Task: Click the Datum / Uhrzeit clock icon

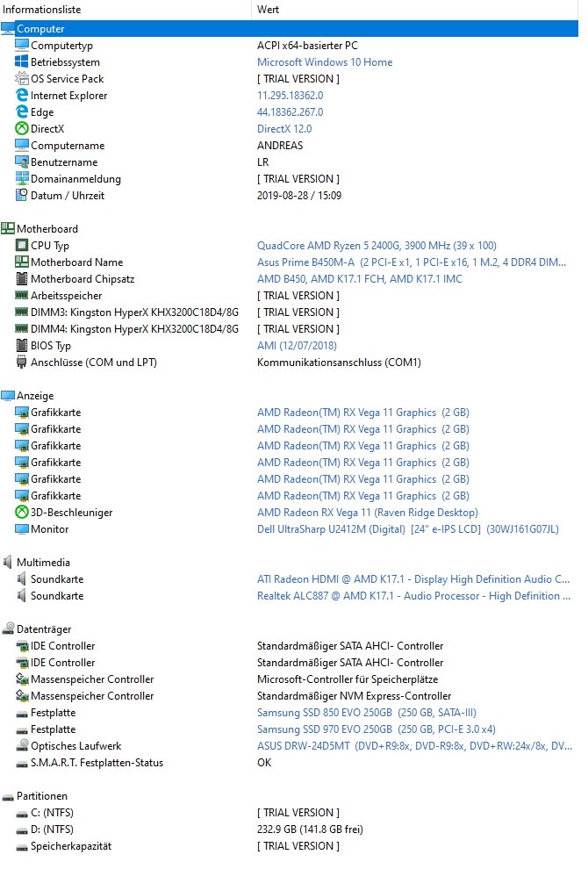Action: point(22,195)
